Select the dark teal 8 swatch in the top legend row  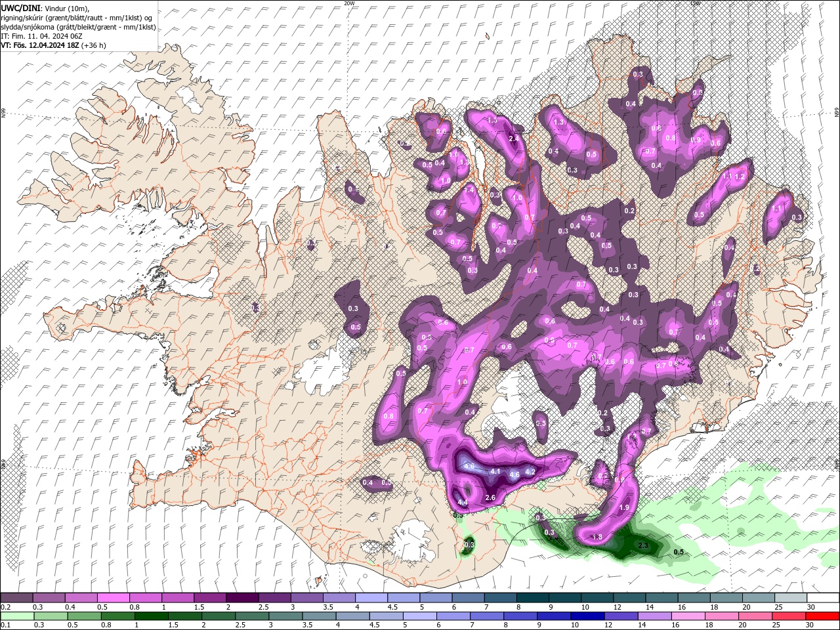(x=534, y=598)
